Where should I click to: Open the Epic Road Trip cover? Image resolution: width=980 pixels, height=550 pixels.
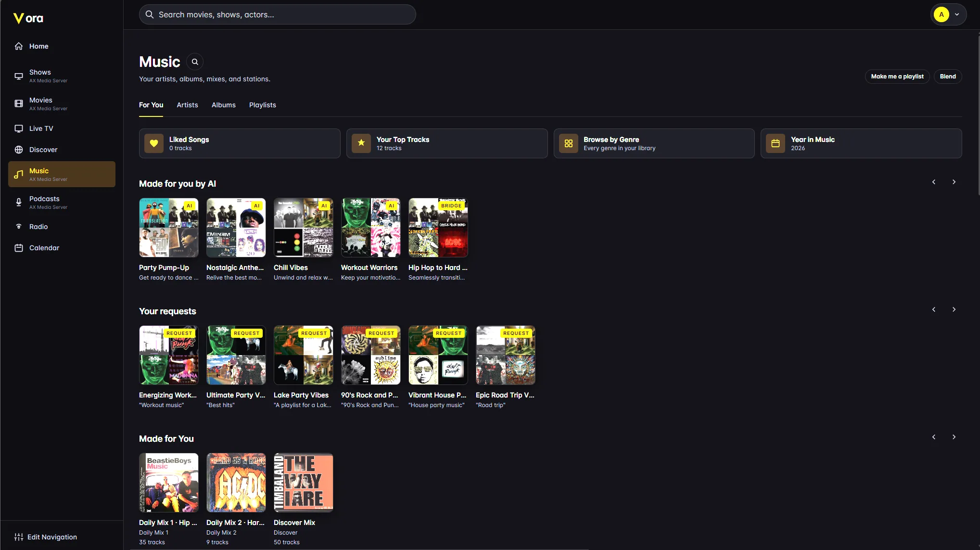coord(506,355)
